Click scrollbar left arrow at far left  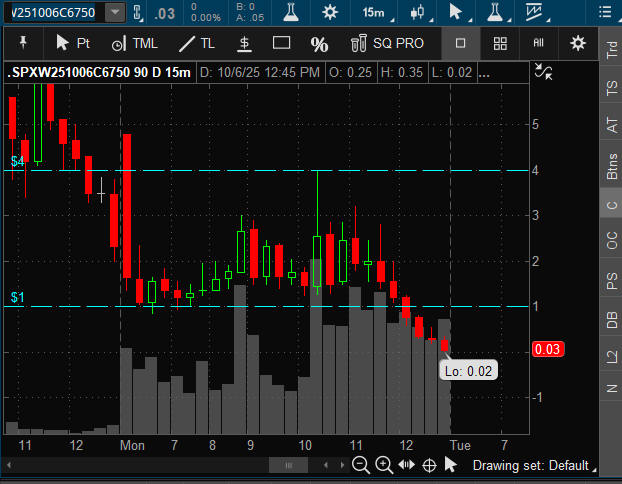coord(9,465)
